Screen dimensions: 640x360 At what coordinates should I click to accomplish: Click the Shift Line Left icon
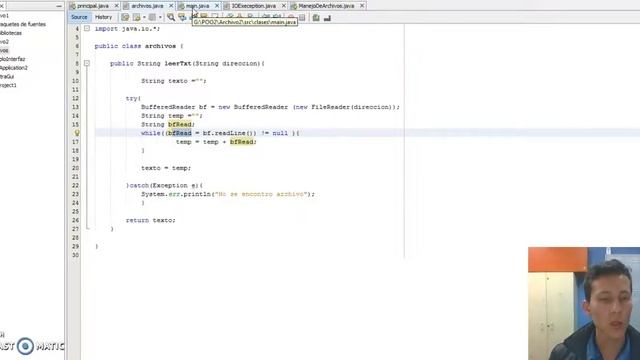[266, 17]
